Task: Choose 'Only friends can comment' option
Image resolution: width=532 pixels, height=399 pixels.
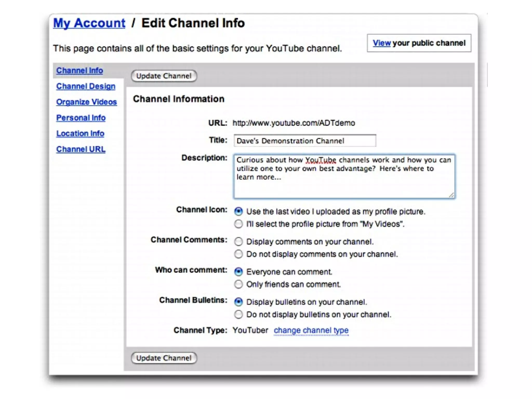Action: click(x=238, y=284)
